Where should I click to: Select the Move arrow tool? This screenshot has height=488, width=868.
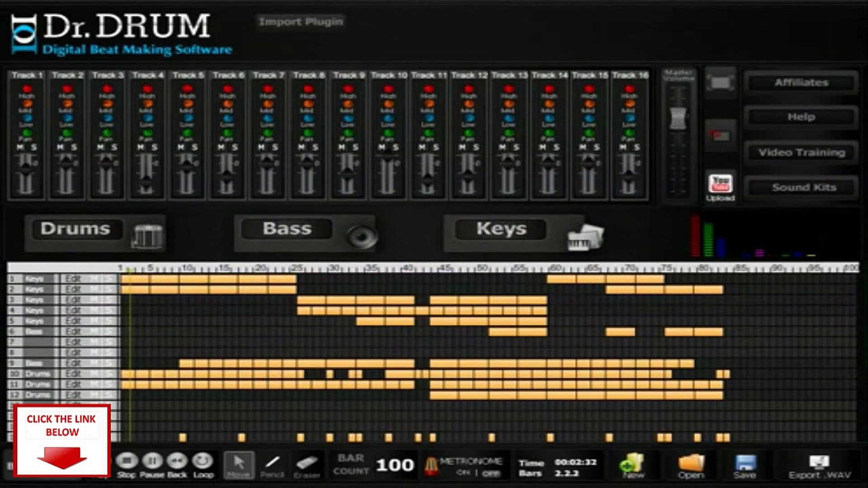[x=239, y=465]
